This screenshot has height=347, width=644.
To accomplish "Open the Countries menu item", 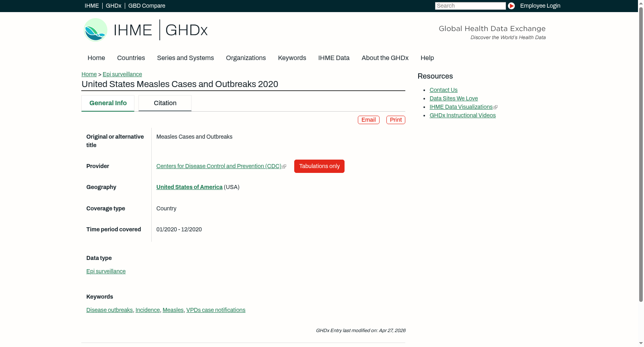I will 131,58.
